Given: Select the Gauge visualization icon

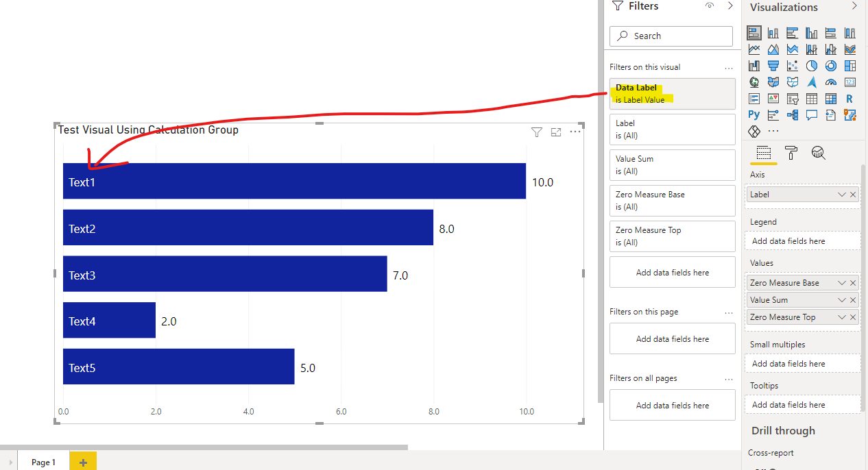Looking at the screenshot, I should pyautogui.click(x=830, y=82).
